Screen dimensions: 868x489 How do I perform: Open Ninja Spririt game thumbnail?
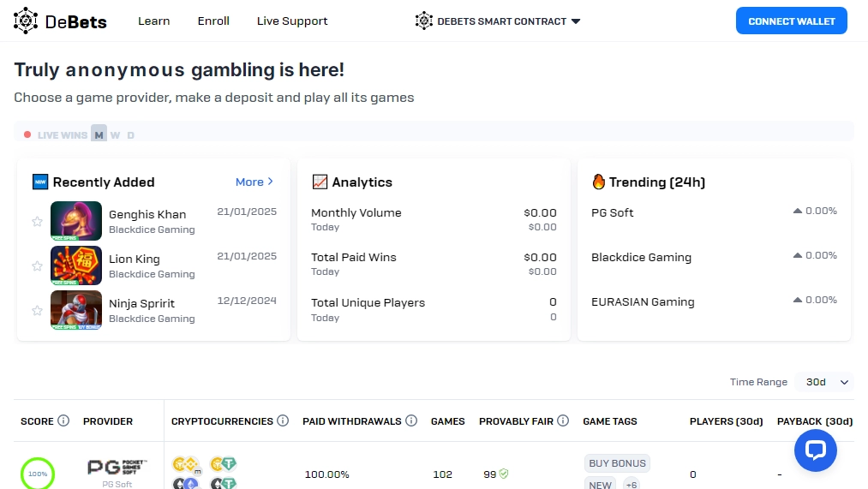click(x=76, y=310)
